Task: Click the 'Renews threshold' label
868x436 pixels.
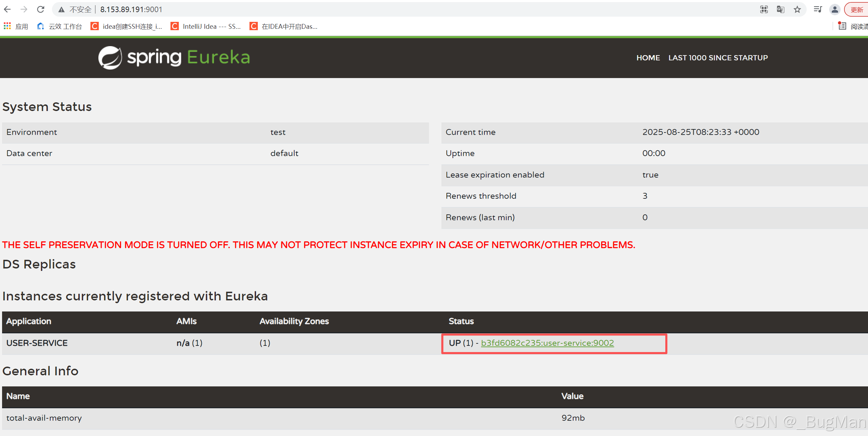Action: pyautogui.click(x=481, y=196)
